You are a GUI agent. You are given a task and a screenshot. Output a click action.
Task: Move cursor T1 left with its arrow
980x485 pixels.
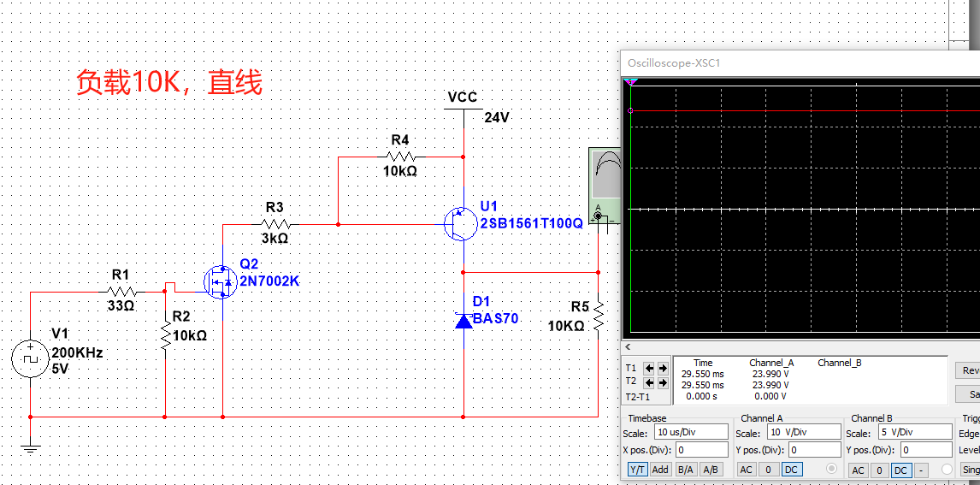pyautogui.click(x=649, y=368)
